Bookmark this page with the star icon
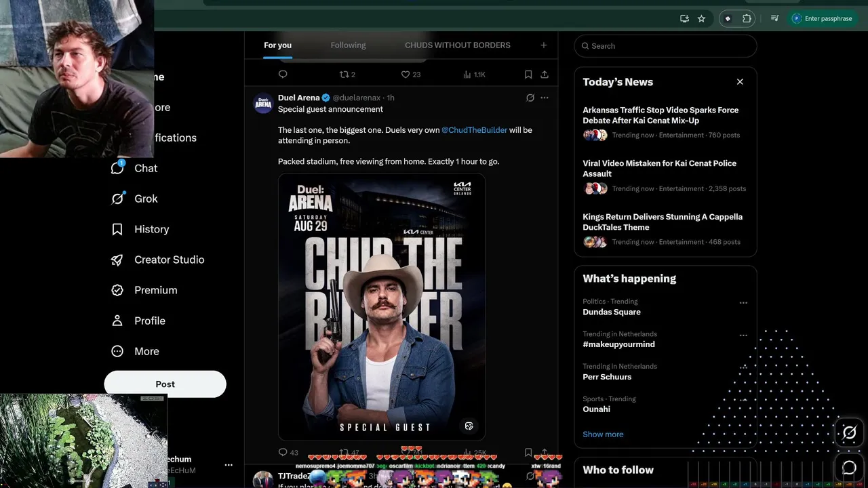 [701, 18]
